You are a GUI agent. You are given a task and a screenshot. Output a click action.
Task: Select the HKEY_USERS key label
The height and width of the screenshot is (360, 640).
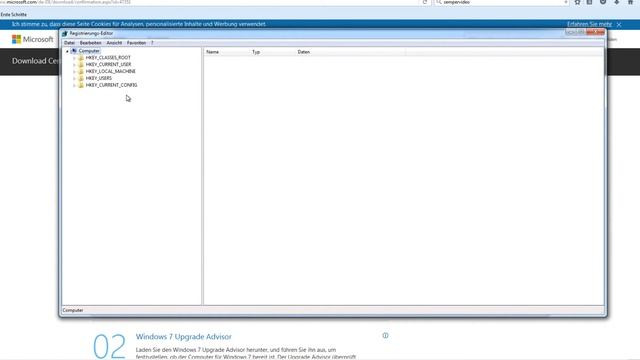click(x=99, y=78)
